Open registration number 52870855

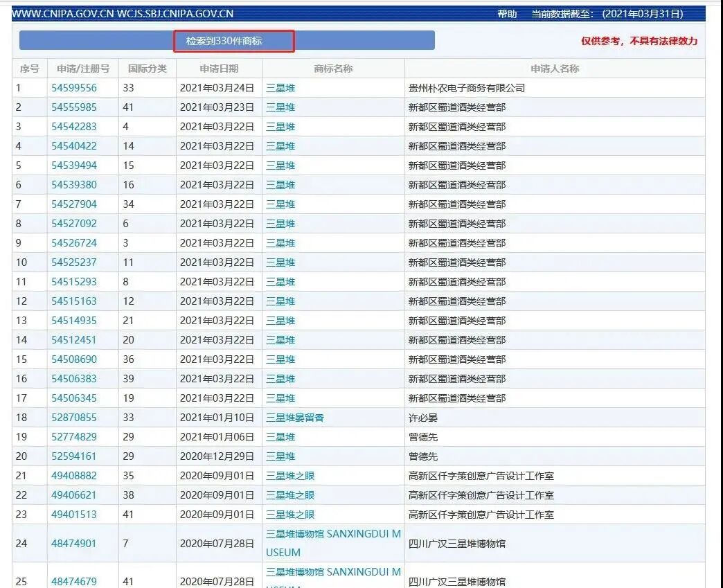click(x=74, y=417)
